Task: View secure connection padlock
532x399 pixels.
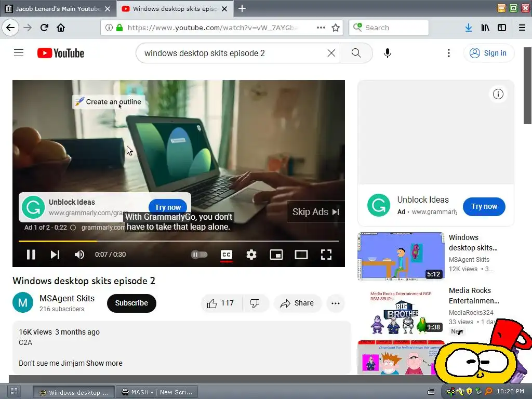Action: tap(119, 28)
